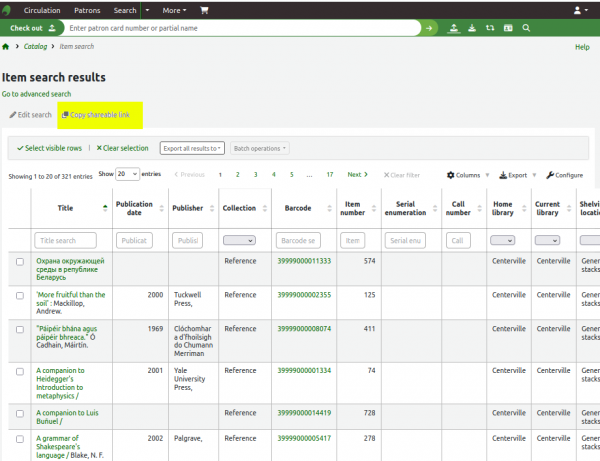Click the home breadcrumb icon
600x461 pixels.
point(6,47)
